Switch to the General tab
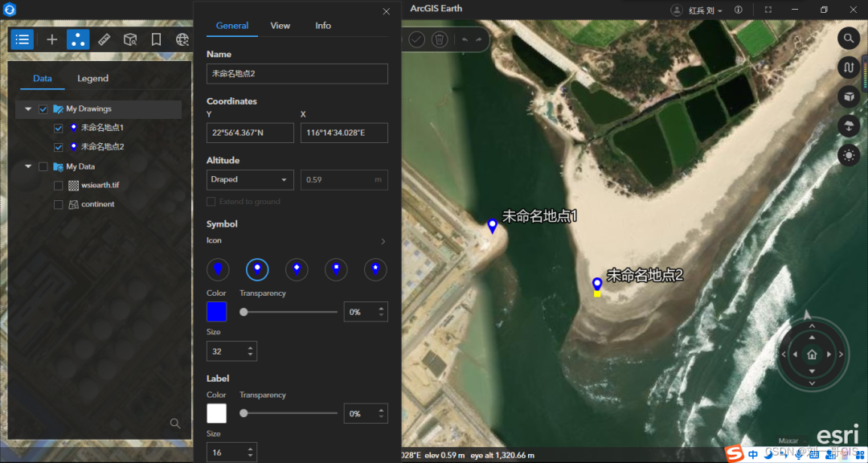The height and width of the screenshot is (463, 868). coord(232,26)
